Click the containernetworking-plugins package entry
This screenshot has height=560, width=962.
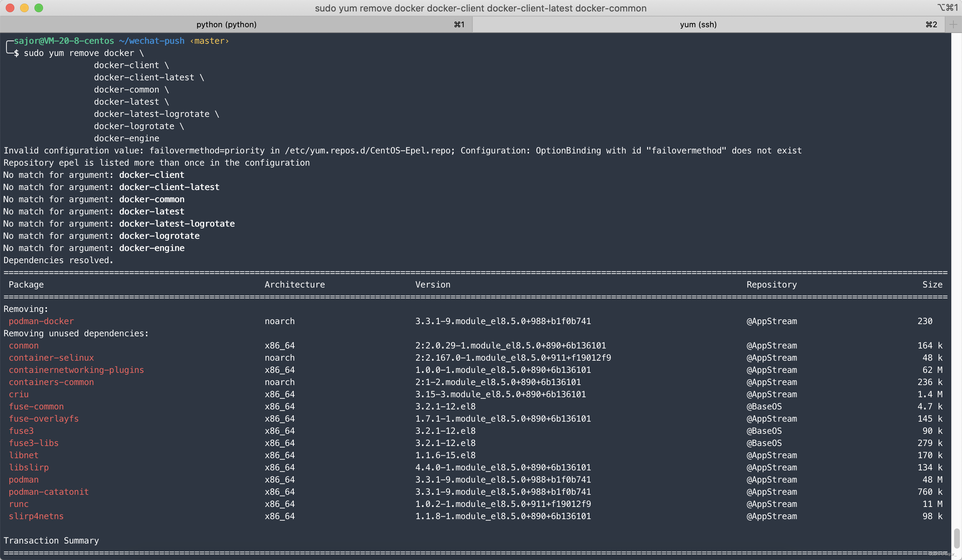[76, 370]
